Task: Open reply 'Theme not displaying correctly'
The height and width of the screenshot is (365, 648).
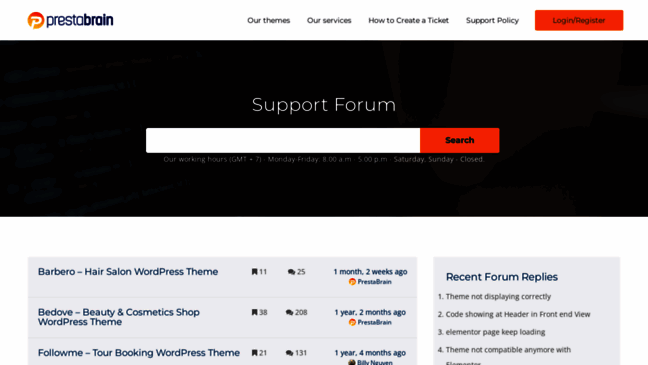Action: 498,296
